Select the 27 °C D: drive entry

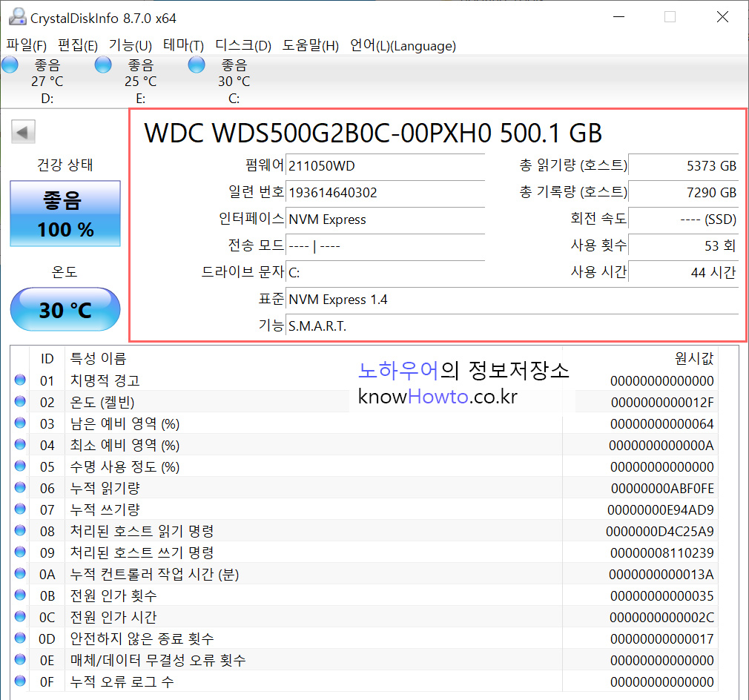point(47,81)
